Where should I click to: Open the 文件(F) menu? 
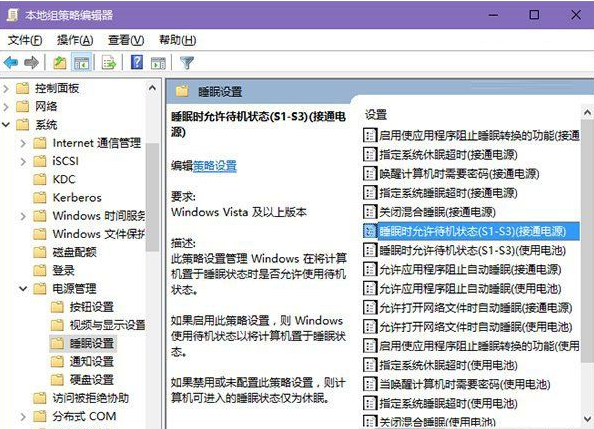click(25, 40)
